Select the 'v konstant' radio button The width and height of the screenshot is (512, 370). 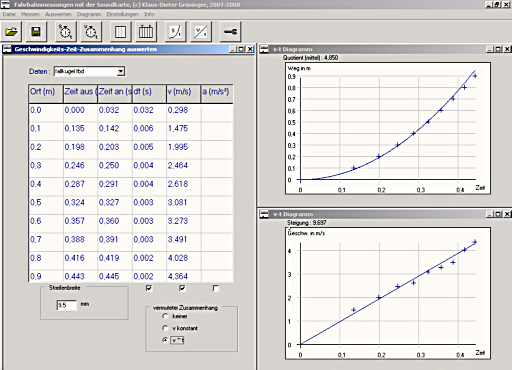click(165, 328)
